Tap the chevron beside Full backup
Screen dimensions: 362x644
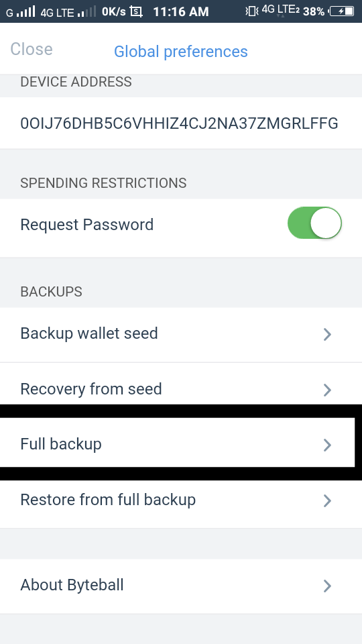click(x=327, y=445)
